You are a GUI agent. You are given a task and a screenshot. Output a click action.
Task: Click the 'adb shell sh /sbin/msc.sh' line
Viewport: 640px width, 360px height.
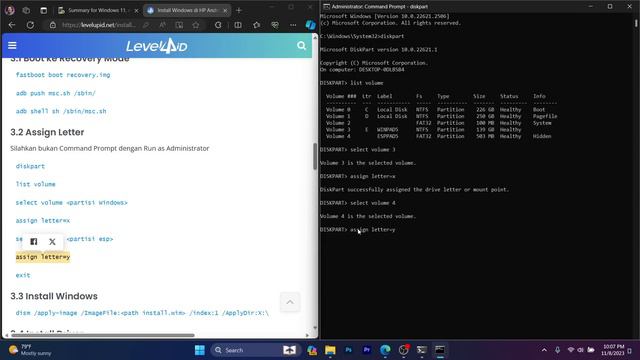click(61, 111)
